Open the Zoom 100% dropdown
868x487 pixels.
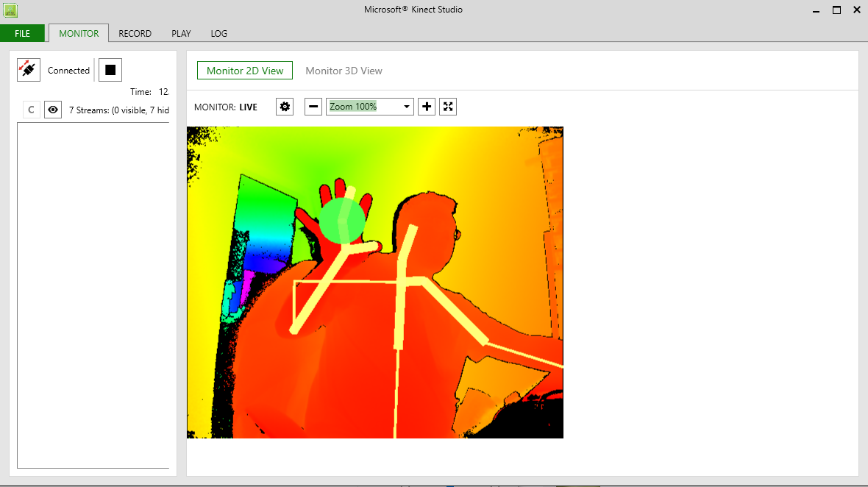tap(370, 106)
